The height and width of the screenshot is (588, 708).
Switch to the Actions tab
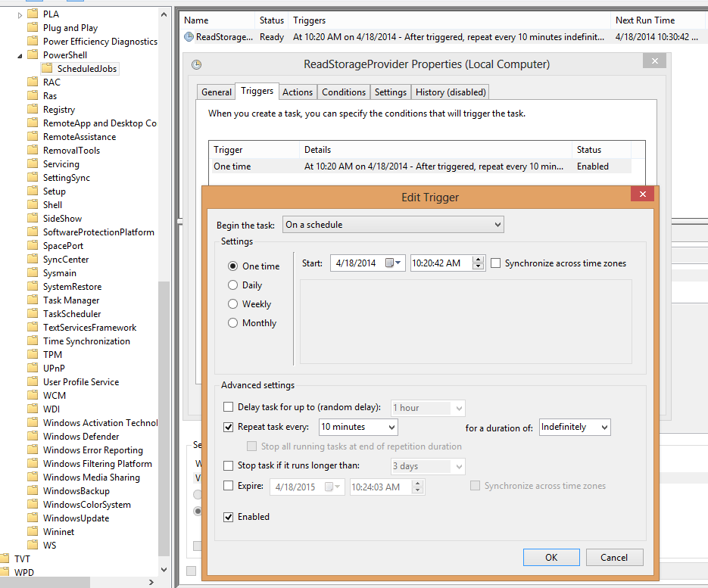(297, 92)
